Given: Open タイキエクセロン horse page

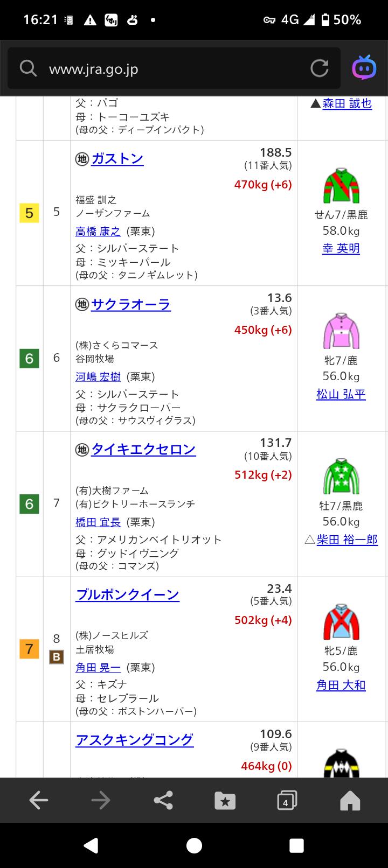Looking at the screenshot, I should pos(143,450).
